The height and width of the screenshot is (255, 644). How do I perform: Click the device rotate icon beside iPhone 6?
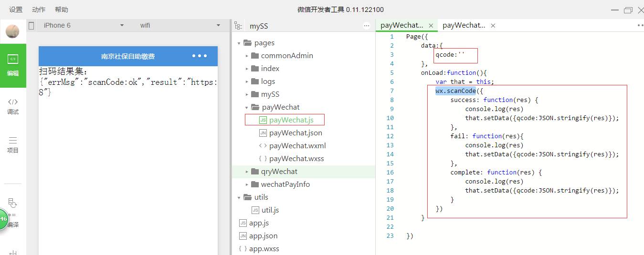tap(32, 25)
